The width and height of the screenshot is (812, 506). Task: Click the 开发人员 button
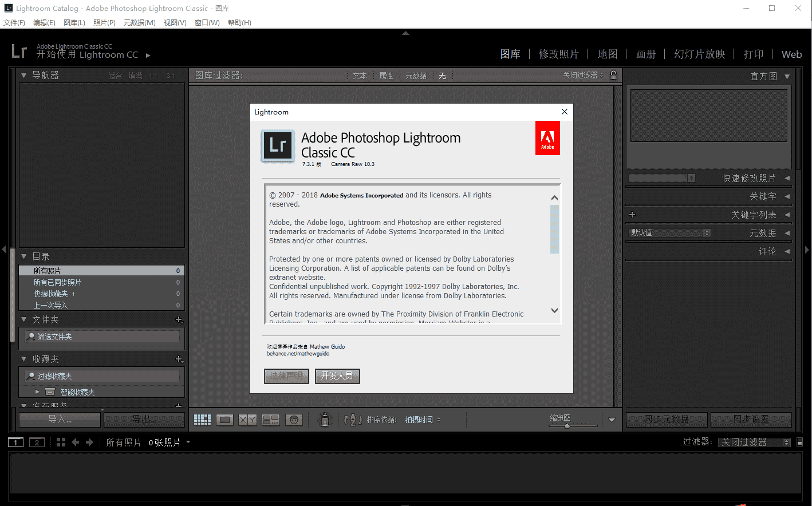(337, 376)
